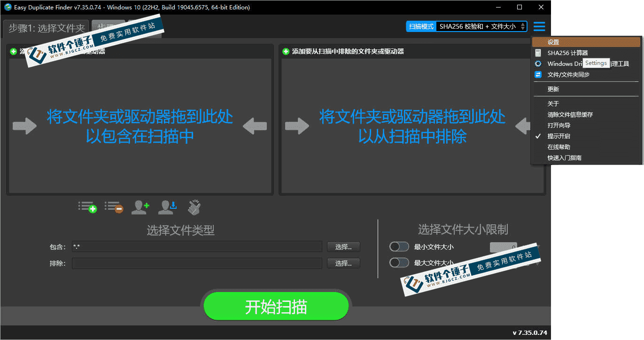Image resolution: width=644 pixels, height=340 pixels.
Task: Open the hamburger menu icon
Action: (x=539, y=26)
